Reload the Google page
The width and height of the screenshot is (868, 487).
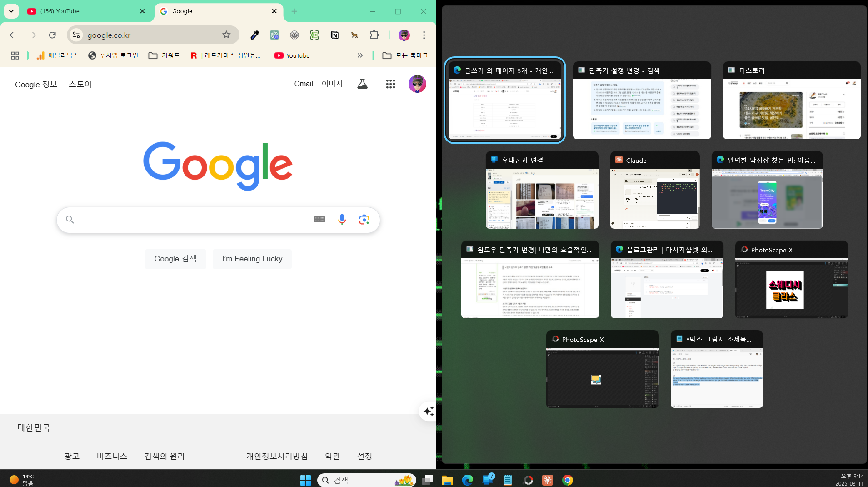52,35
